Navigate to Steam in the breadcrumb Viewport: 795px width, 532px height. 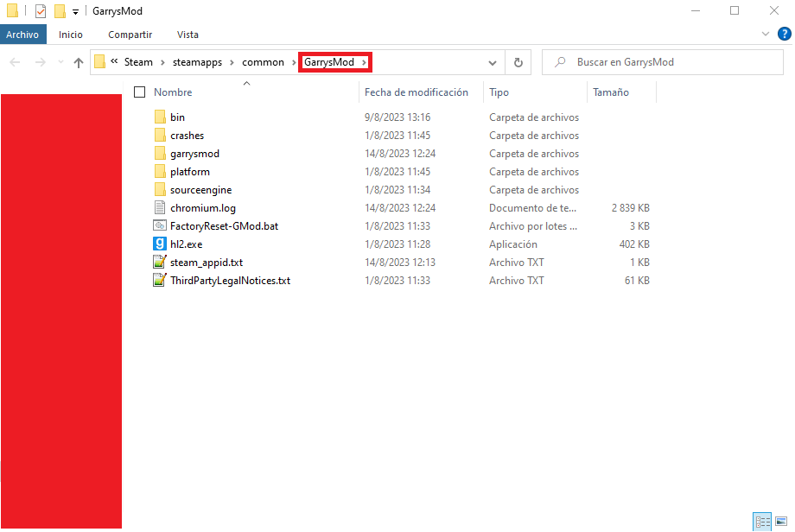[x=138, y=62]
